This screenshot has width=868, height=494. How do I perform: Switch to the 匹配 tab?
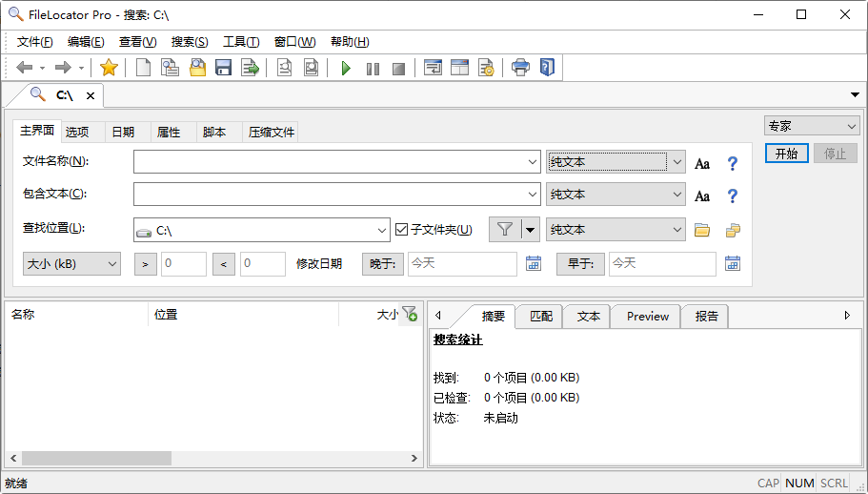click(x=541, y=317)
